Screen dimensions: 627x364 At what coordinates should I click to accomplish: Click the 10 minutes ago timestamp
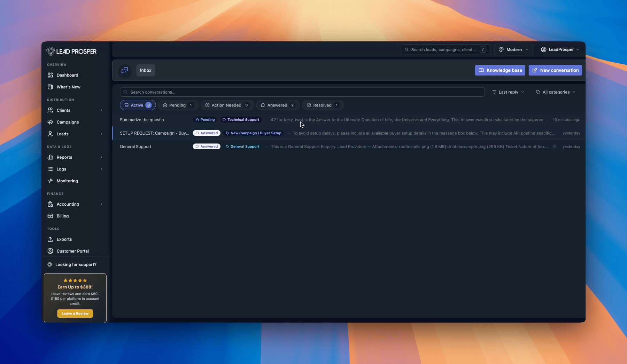click(566, 120)
